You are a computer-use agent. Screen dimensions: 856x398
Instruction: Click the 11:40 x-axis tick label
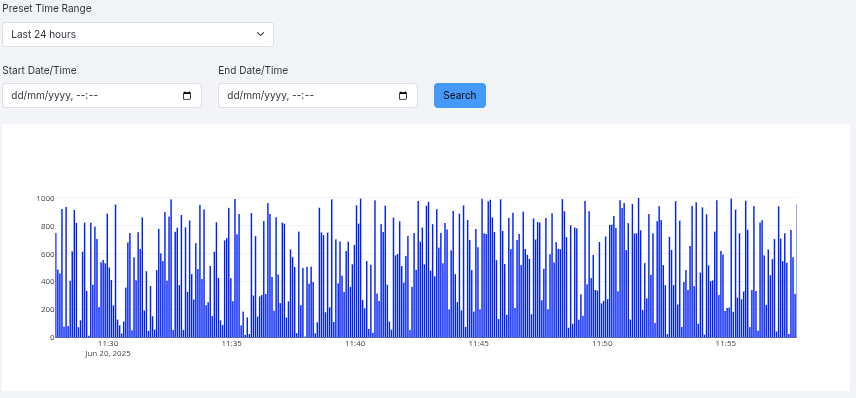355,343
